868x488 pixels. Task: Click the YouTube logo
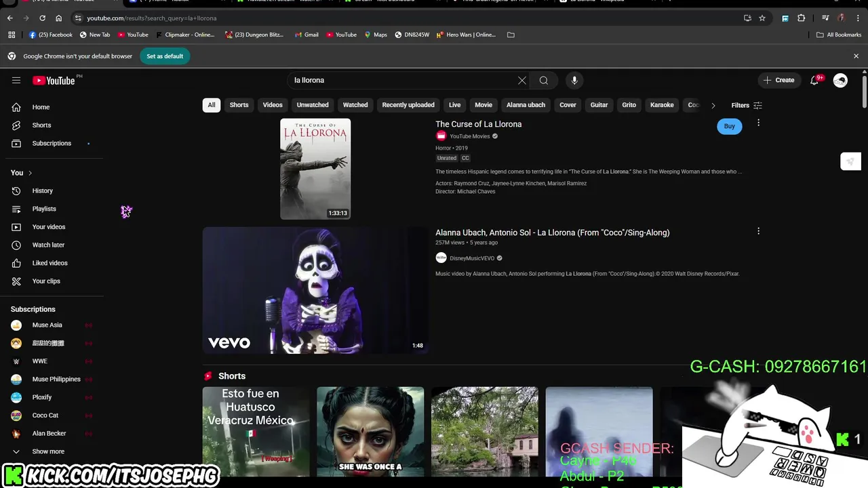[x=54, y=81]
